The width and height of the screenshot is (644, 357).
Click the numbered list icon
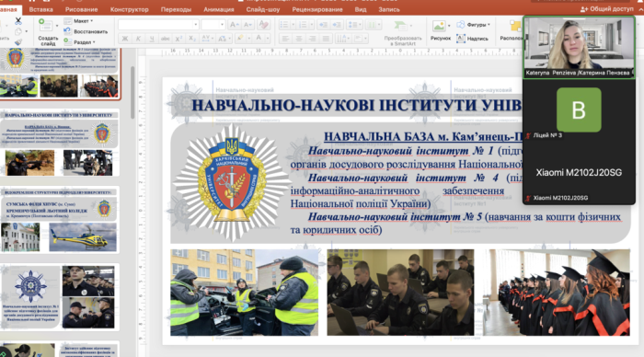tap(303, 25)
